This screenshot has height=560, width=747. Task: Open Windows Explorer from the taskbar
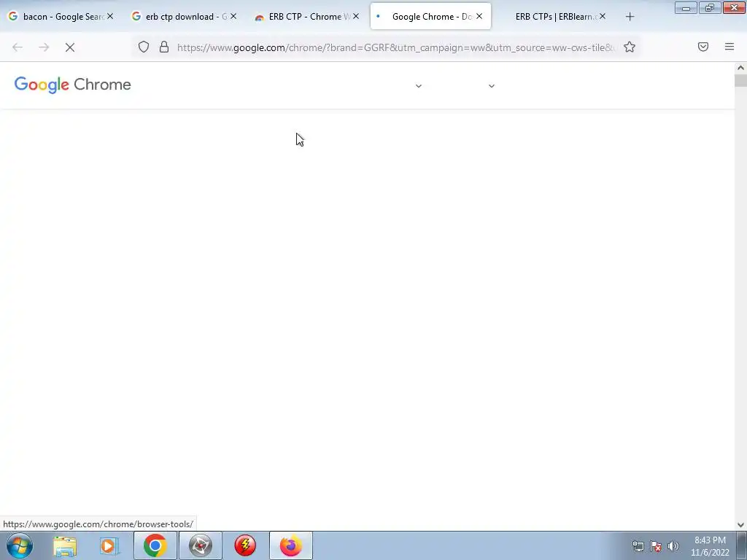click(x=65, y=545)
